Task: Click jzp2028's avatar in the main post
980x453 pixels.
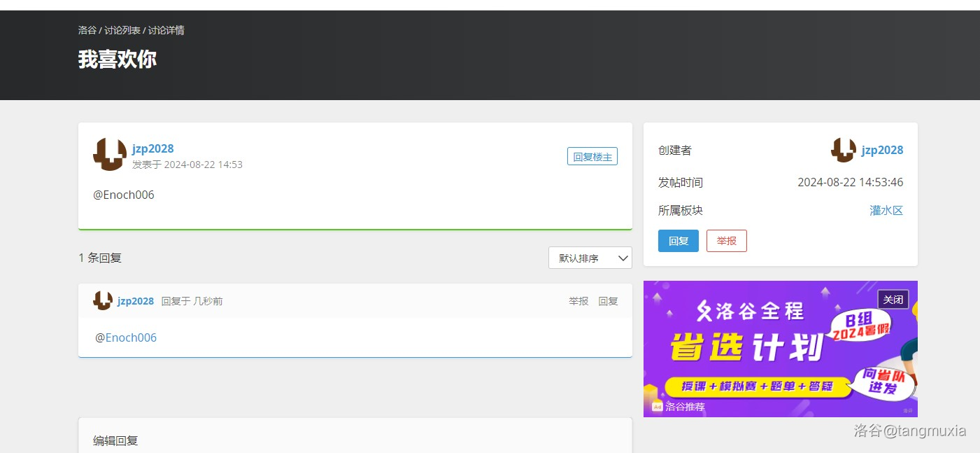Action: point(110,155)
